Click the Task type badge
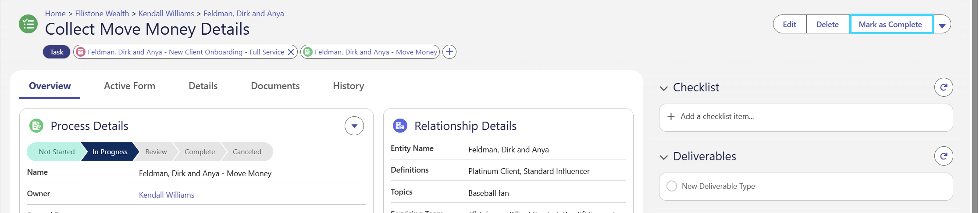Screen dimensions: 980x213 (57, 52)
